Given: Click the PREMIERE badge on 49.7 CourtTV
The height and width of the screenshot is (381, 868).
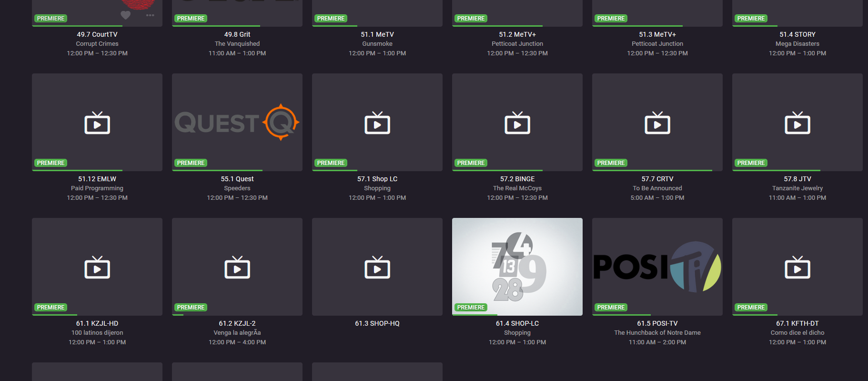Looking at the screenshot, I should (50, 19).
